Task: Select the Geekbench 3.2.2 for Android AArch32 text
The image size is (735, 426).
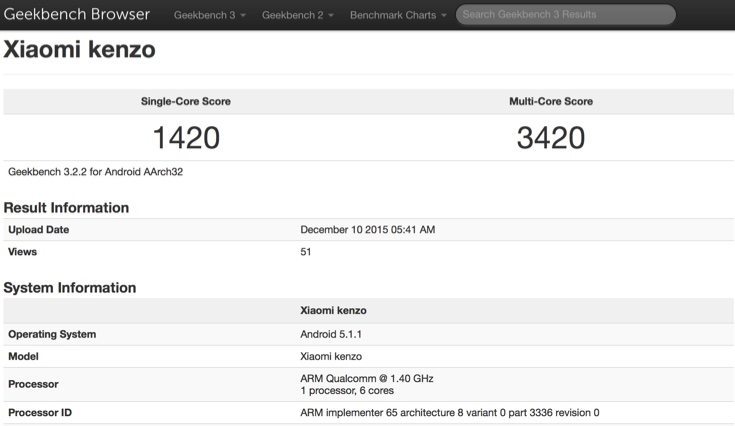Action: 96,172
